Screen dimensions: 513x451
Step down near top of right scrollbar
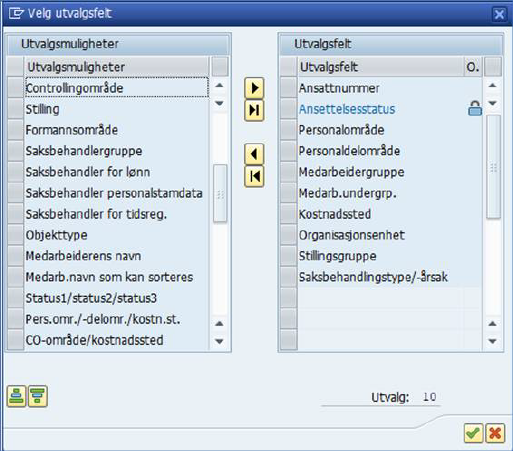click(x=493, y=103)
